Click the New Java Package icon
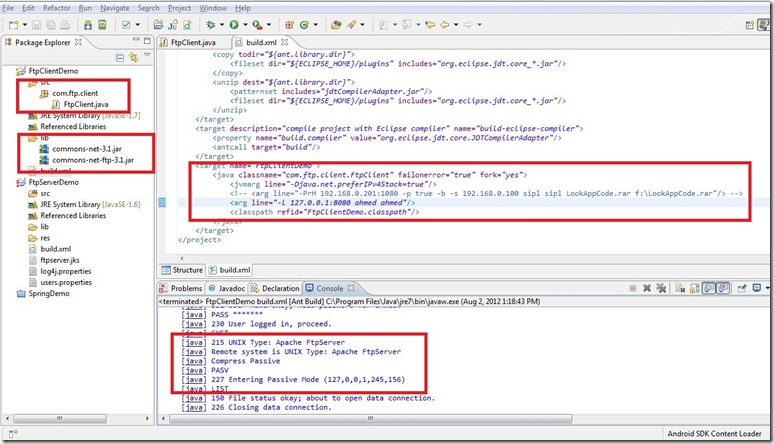 [290, 25]
